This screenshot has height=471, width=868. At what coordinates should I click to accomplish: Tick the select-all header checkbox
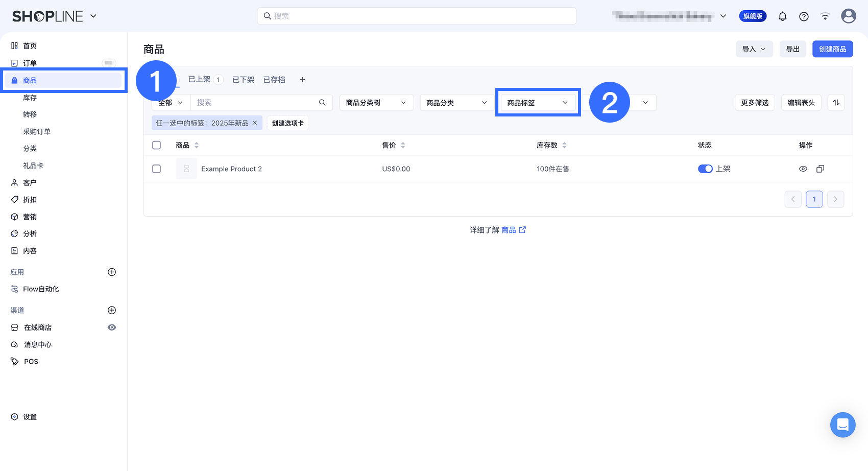(157, 145)
